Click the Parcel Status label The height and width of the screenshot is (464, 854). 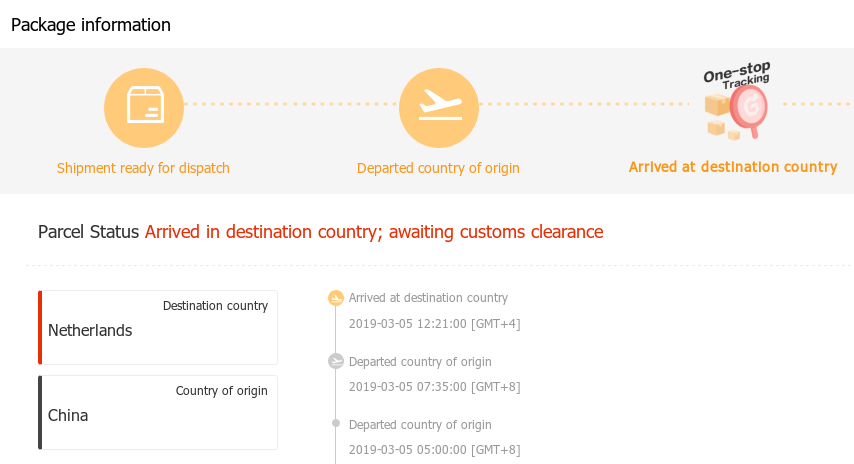point(88,232)
